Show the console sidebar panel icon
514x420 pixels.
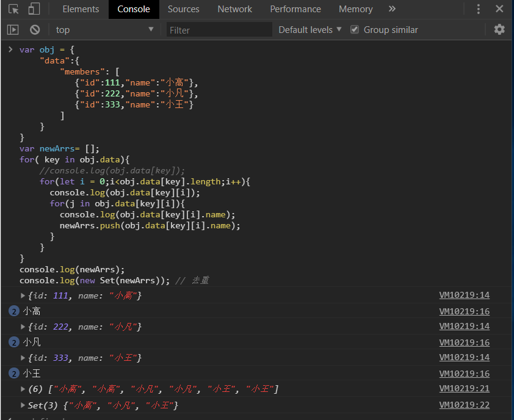click(x=13, y=29)
